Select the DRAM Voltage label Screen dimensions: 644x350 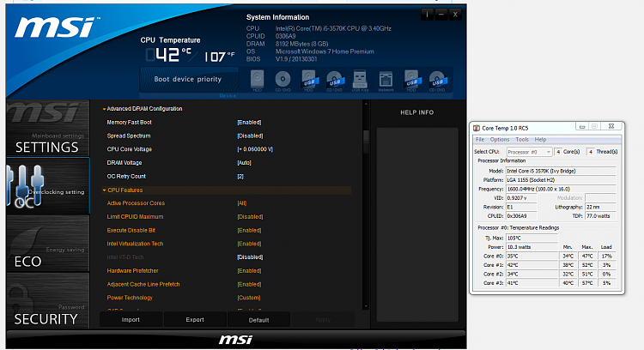124,163
